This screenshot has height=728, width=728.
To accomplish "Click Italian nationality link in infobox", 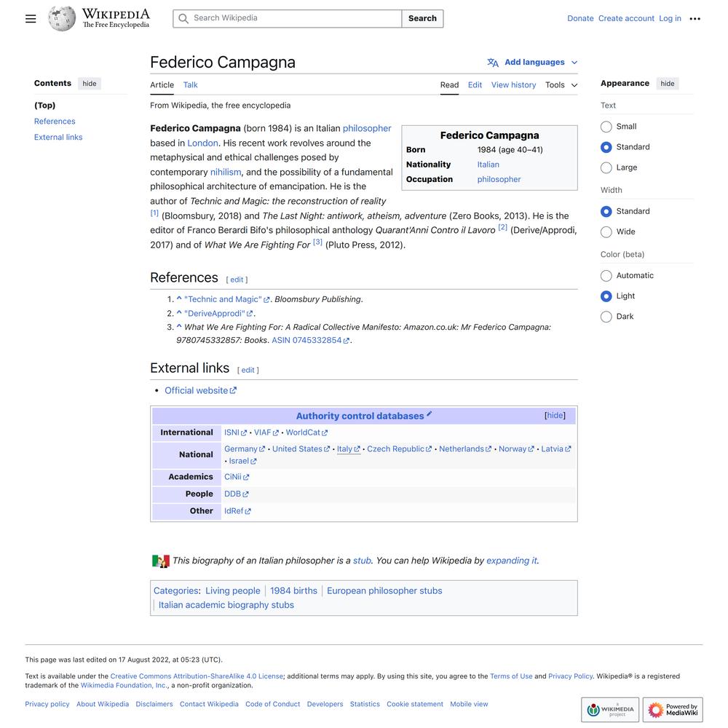I will [x=488, y=165].
